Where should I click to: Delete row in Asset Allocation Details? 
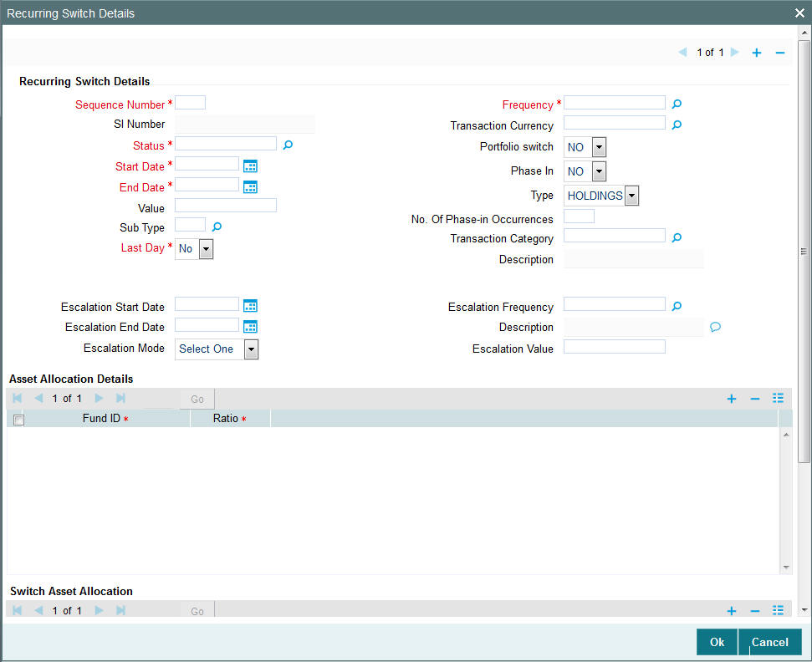tap(755, 399)
